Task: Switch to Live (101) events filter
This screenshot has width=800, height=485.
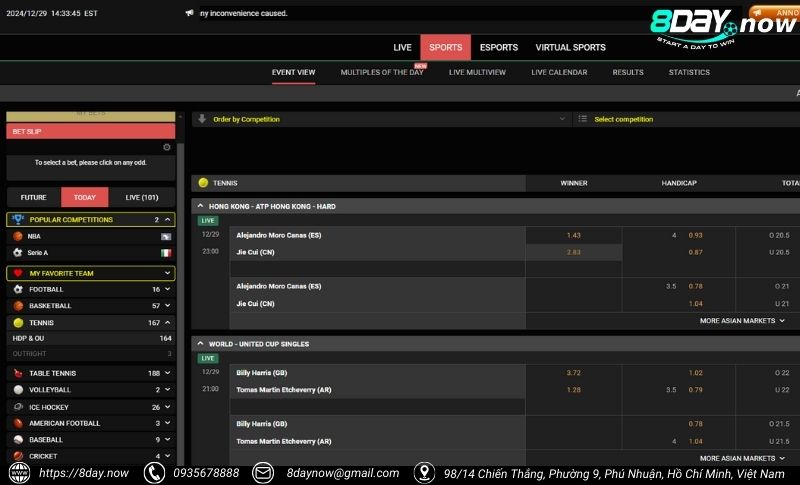Action: (x=141, y=197)
